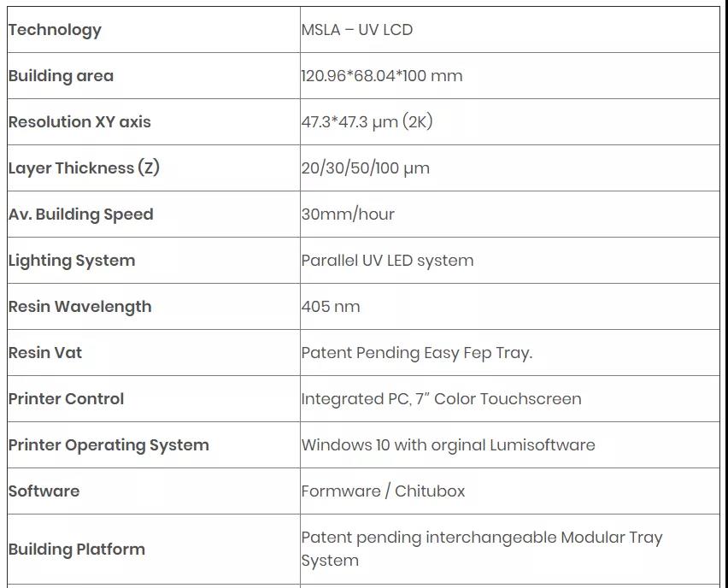The image size is (728, 588).
Task: Select the 47.3*47.3 μm (2K) cell
Action: click(x=367, y=122)
